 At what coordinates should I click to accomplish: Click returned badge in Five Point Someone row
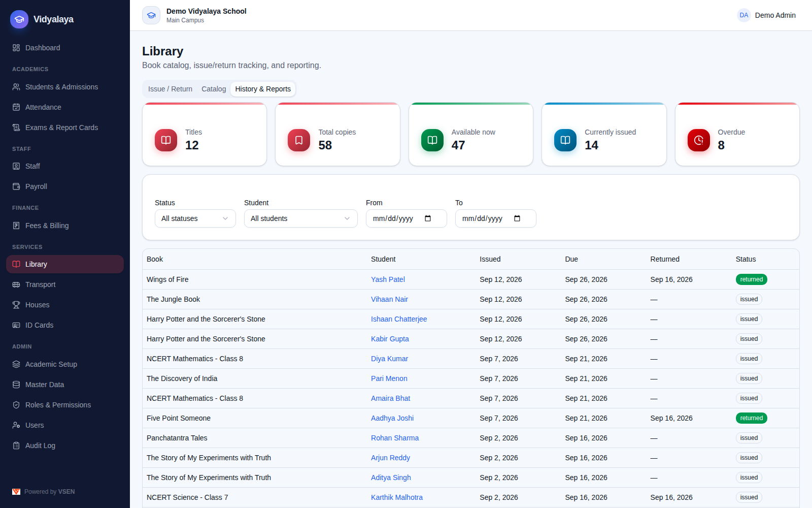pyautogui.click(x=751, y=418)
